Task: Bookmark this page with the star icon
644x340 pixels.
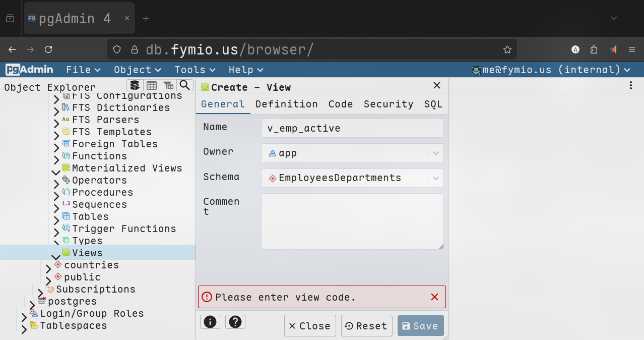Action: pyautogui.click(x=507, y=49)
